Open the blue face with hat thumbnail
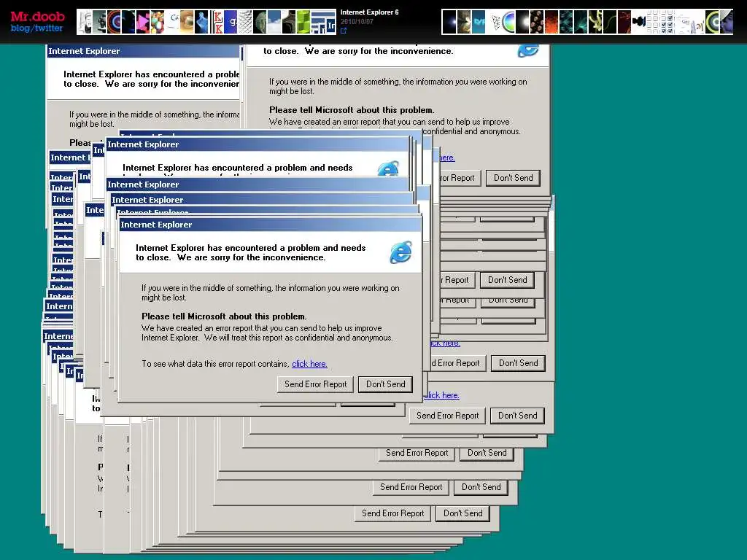747x560 pixels. (x=727, y=22)
